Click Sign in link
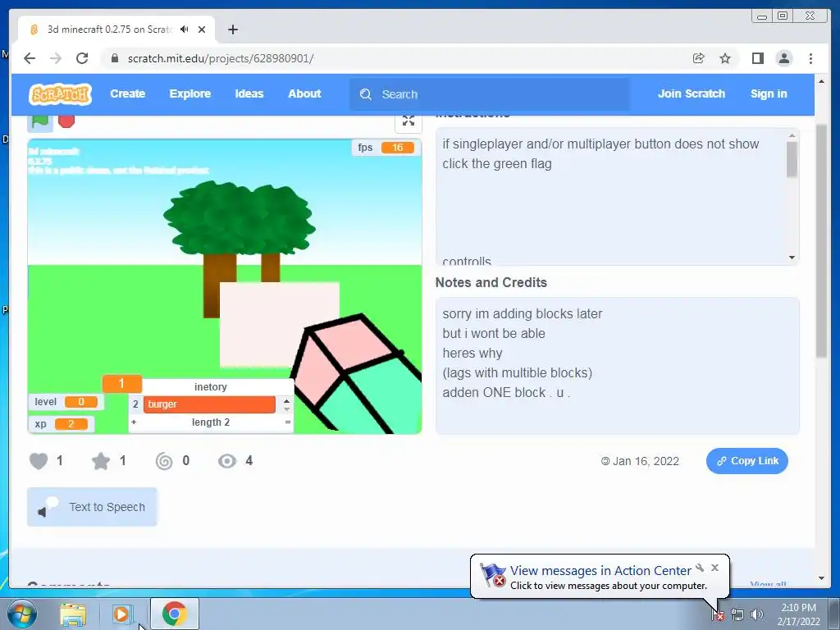Screen dimensions: 840x630 (x=768, y=94)
